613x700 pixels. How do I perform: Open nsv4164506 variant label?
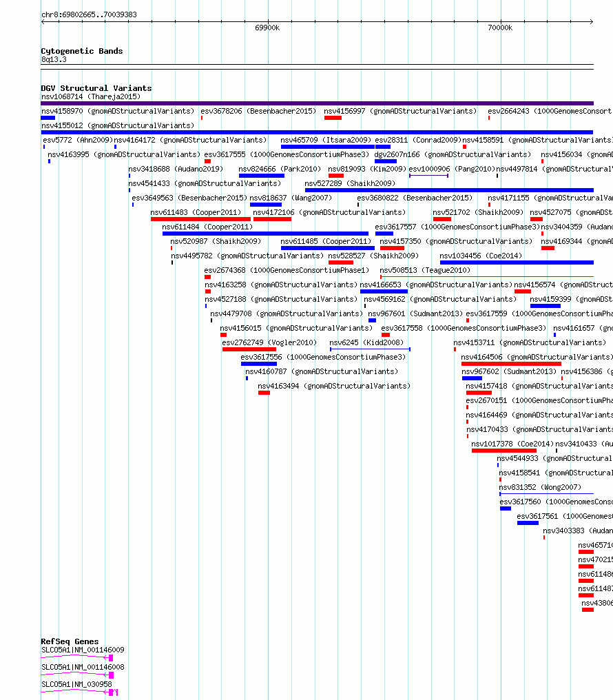(537, 357)
